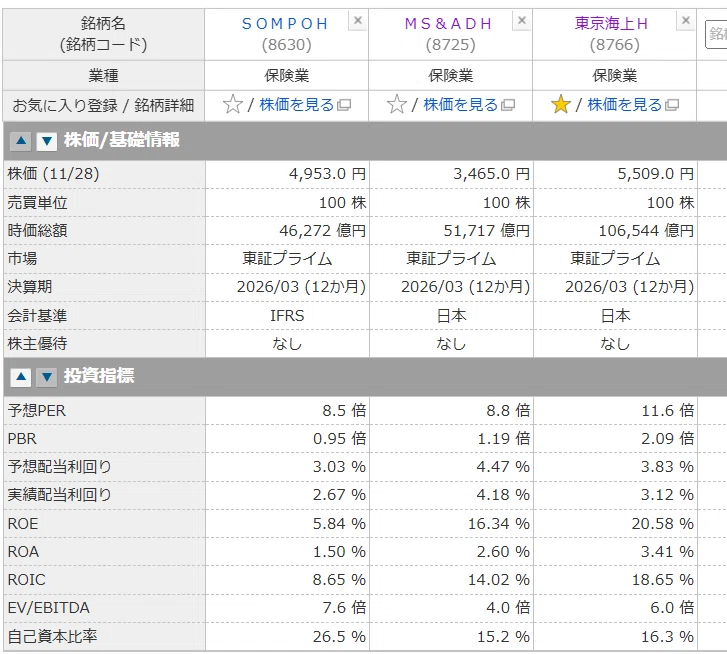Click the ROIC row label
Screen dimensions: 727x654
click(x=26, y=580)
